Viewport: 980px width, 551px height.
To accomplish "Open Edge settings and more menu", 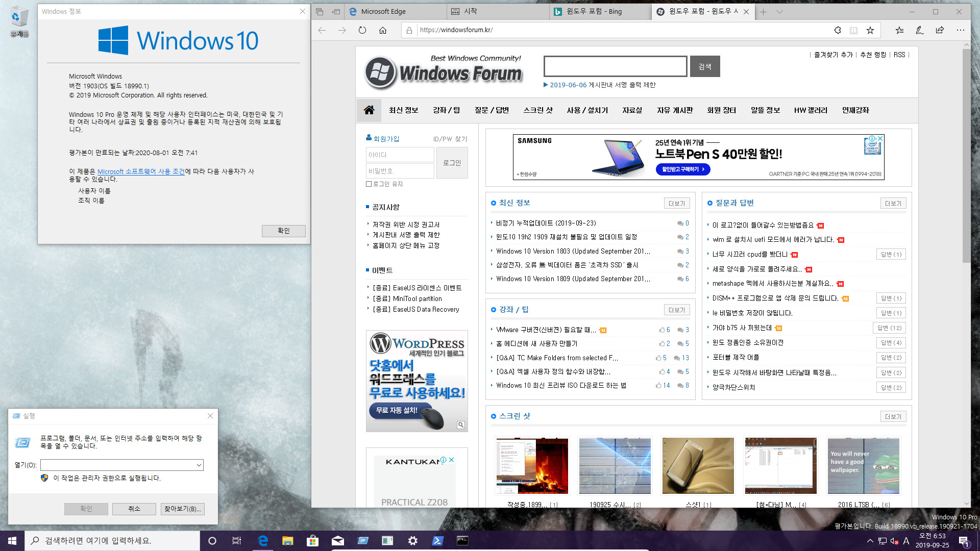I will click(960, 30).
